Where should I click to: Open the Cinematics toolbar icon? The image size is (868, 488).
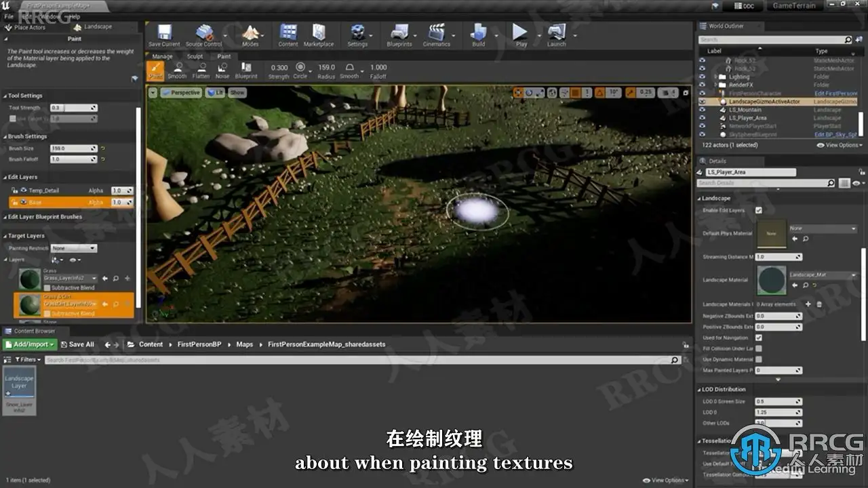tap(437, 35)
